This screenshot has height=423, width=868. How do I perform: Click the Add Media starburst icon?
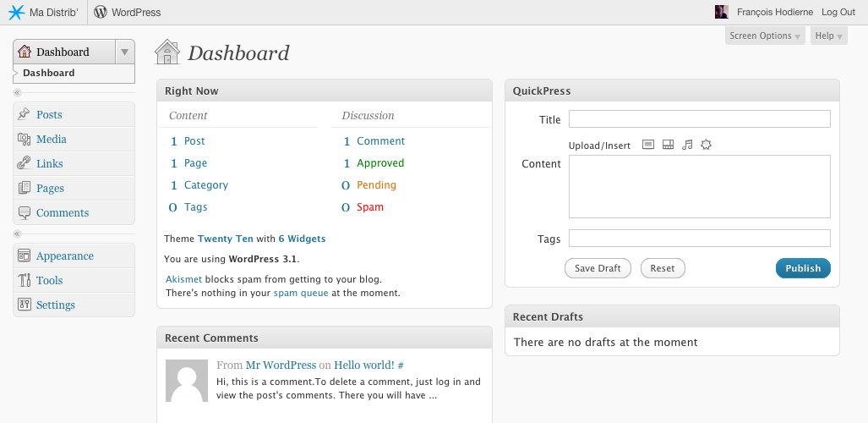pos(707,145)
